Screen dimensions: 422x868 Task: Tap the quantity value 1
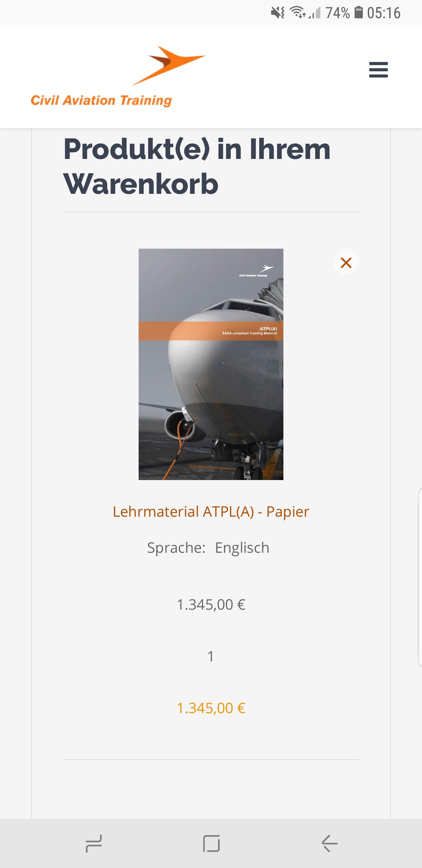pos(211,656)
